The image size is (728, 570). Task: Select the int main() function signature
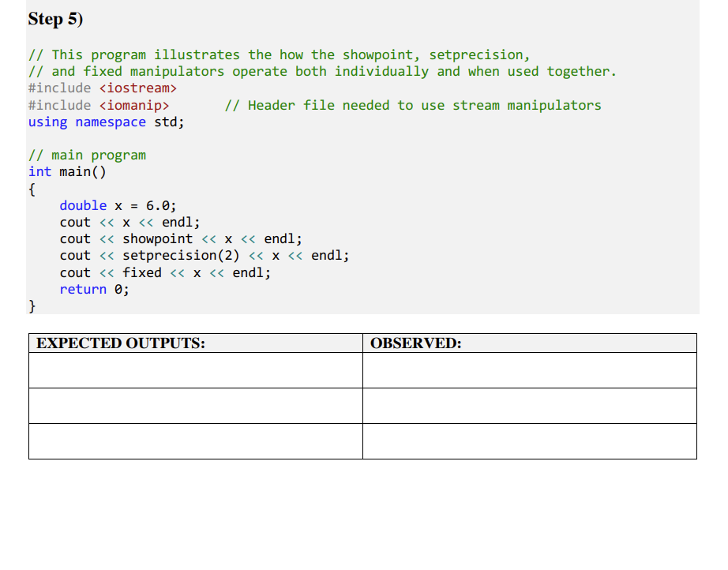[67, 171]
